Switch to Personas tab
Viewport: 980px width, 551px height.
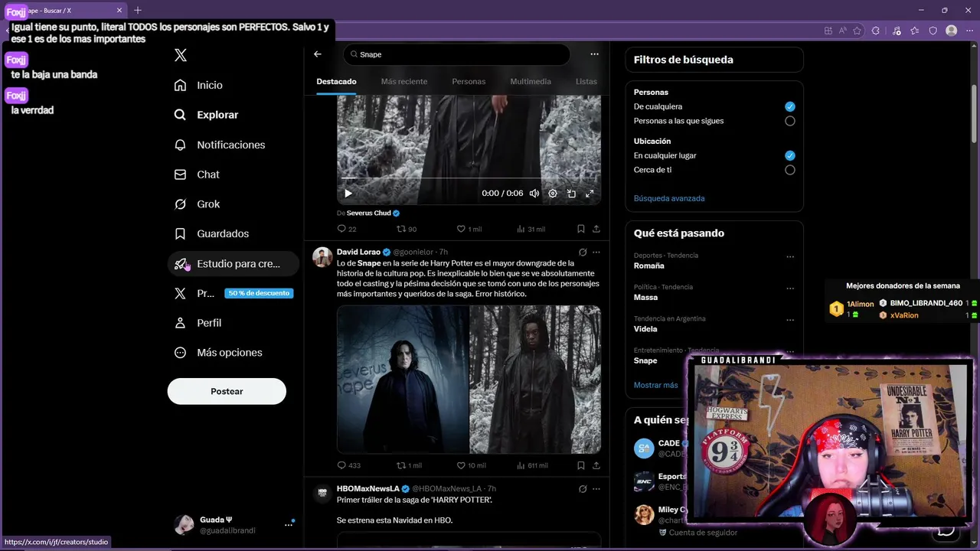click(469, 81)
